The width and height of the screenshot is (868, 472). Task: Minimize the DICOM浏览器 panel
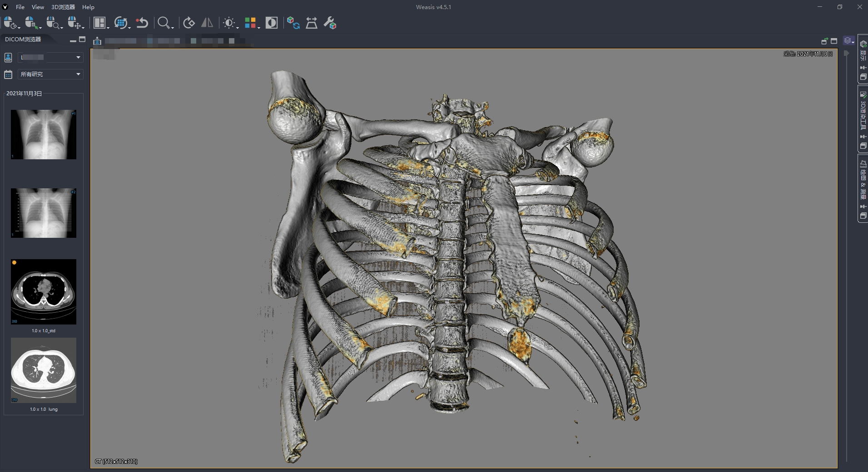[73, 40]
